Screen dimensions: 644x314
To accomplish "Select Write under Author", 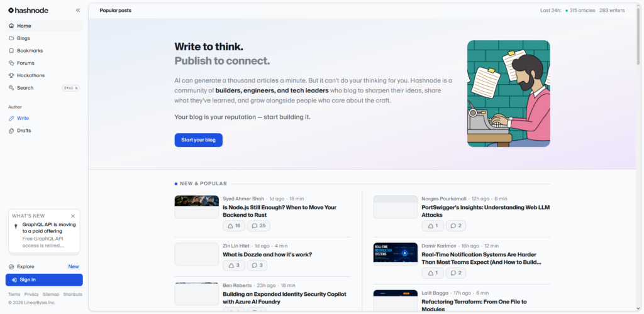I will 44,118.
